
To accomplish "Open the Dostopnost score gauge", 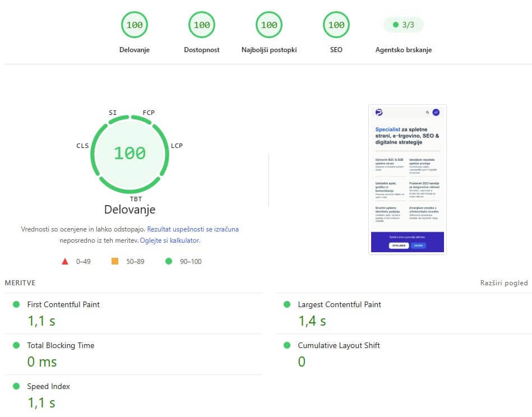I will [x=202, y=25].
